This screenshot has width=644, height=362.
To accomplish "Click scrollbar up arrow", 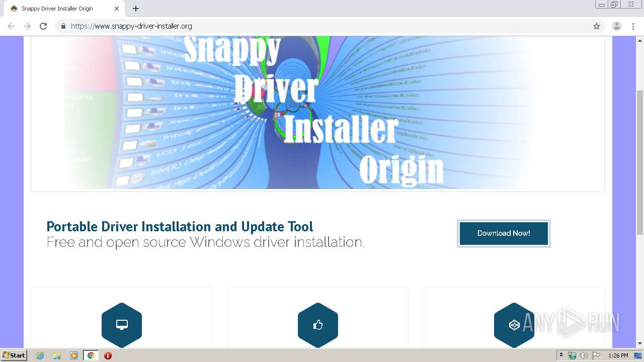I will click(x=640, y=40).
